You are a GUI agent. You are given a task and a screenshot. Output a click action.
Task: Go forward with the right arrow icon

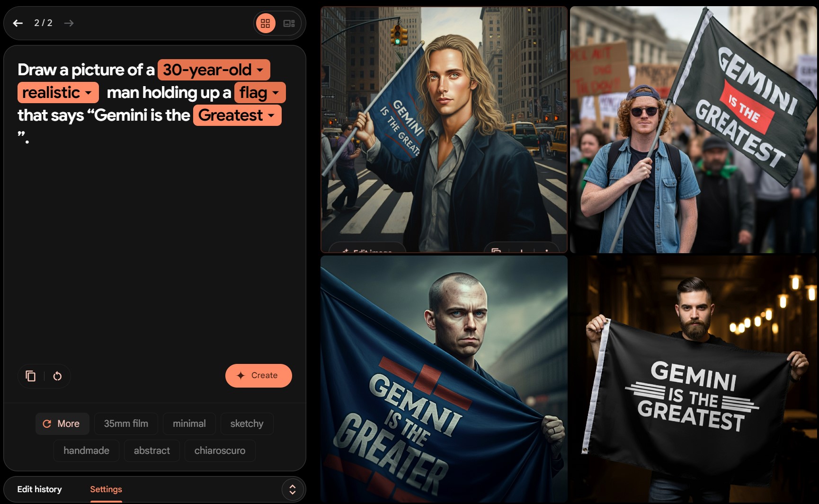(69, 23)
